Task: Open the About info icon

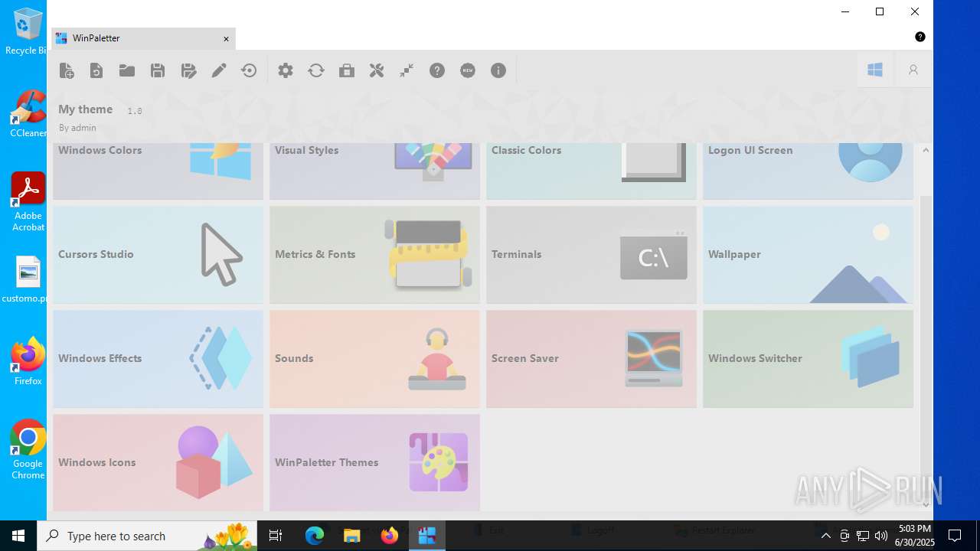Action: click(498, 70)
